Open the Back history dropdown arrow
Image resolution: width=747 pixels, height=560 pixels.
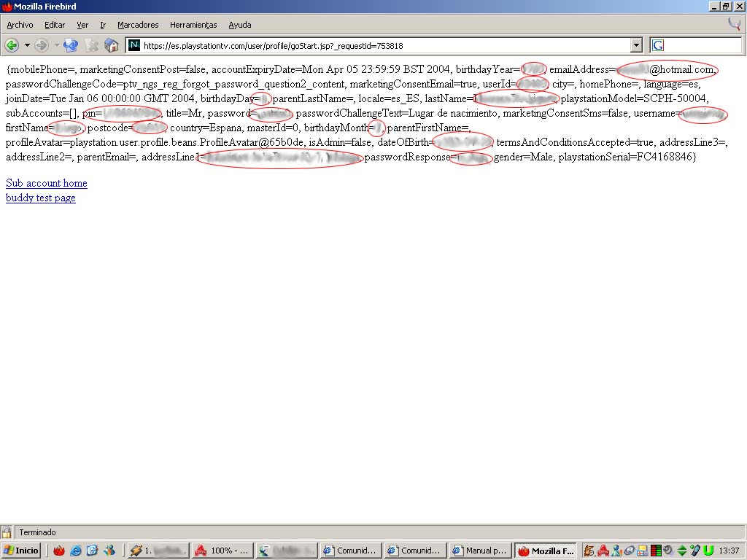pyautogui.click(x=27, y=46)
